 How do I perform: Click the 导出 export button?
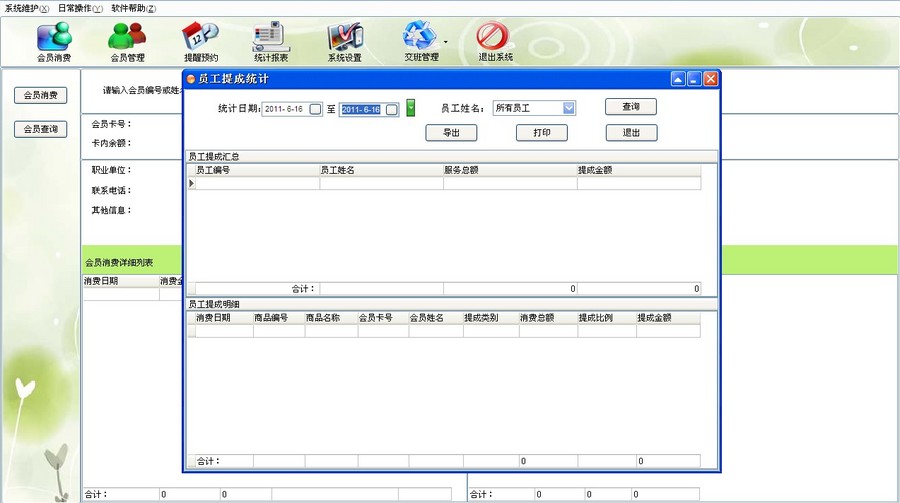pos(451,132)
